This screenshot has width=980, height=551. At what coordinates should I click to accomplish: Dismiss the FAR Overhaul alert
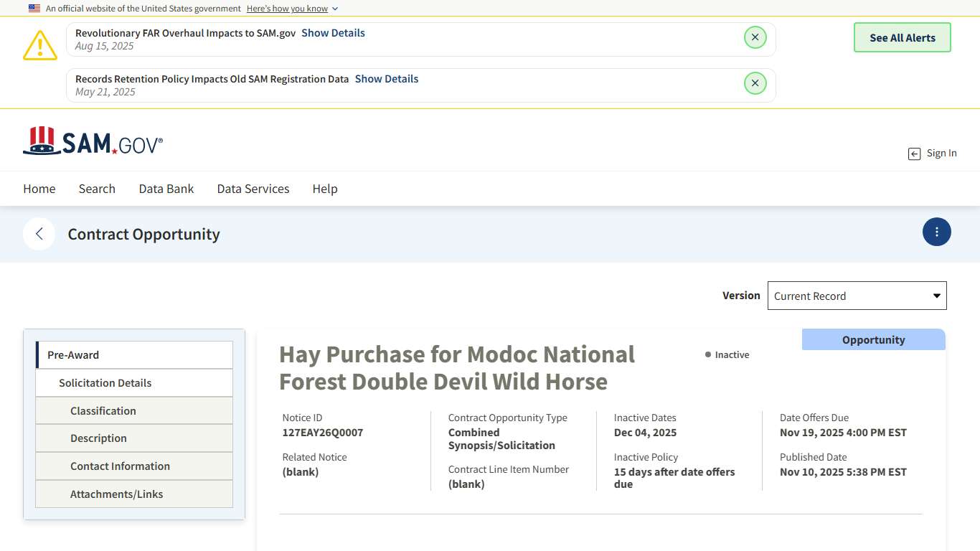(755, 37)
